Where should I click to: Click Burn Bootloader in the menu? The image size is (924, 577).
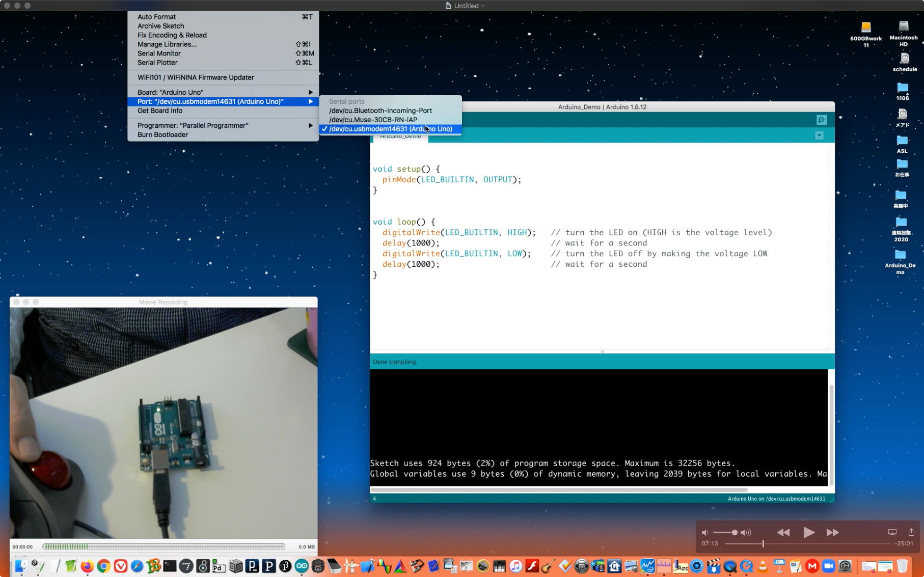(162, 135)
